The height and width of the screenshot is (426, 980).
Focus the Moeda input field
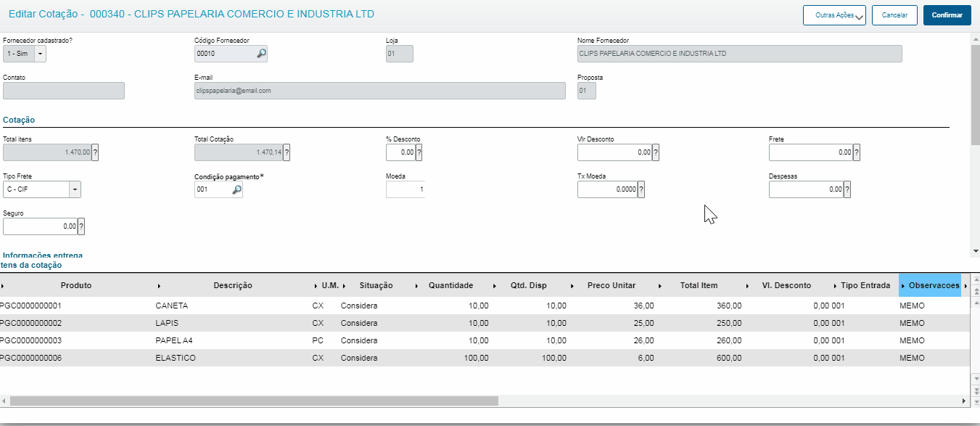tap(405, 189)
